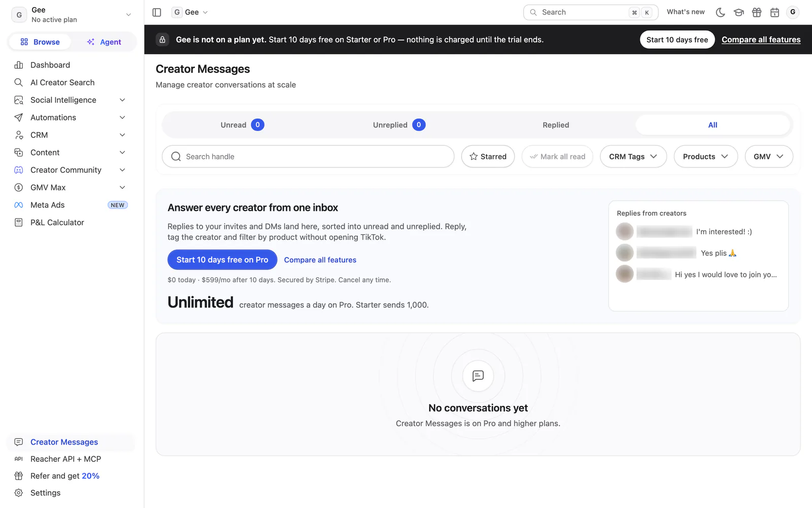Open Compare all features in banner
This screenshot has width=812, height=508.
pyautogui.click(x=761, y=40)
